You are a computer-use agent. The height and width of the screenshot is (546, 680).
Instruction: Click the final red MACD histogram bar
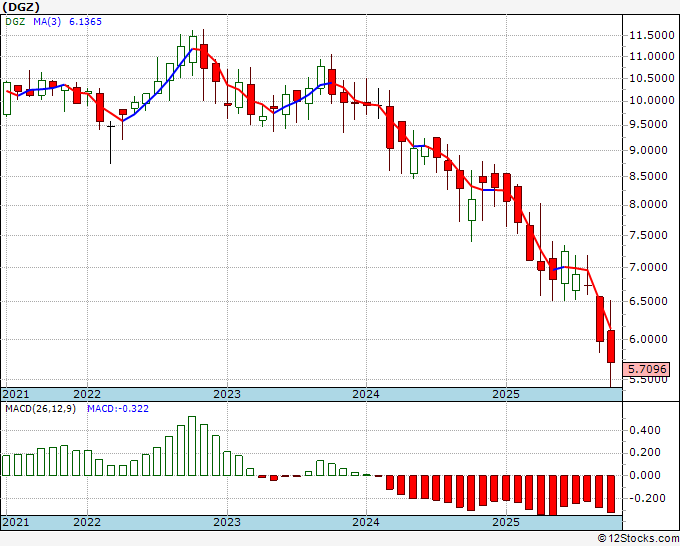pos(611,494)
